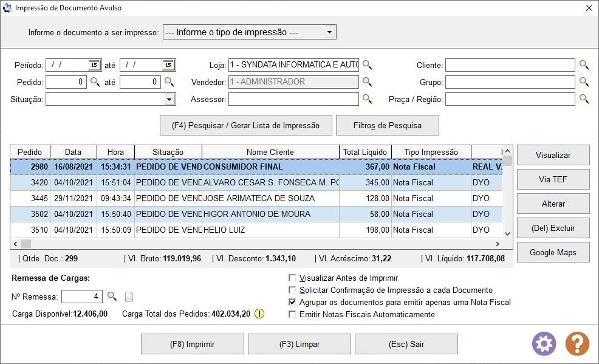Select row JOSE ARIMATECA DE SOUZA
The height and width of the screenshot is (364, 599).
pos(256,198)
